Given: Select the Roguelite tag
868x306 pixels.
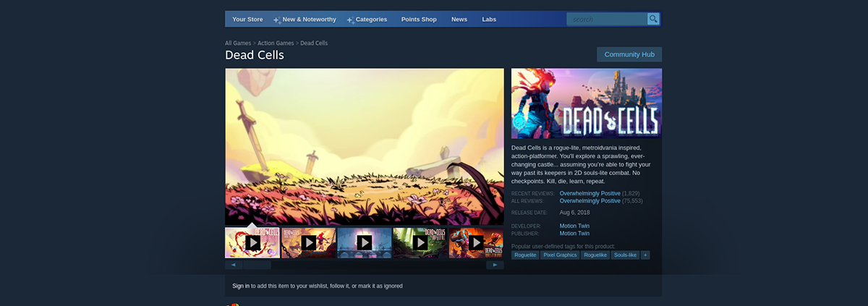Looking at the screenshot, I should (525, 255).
